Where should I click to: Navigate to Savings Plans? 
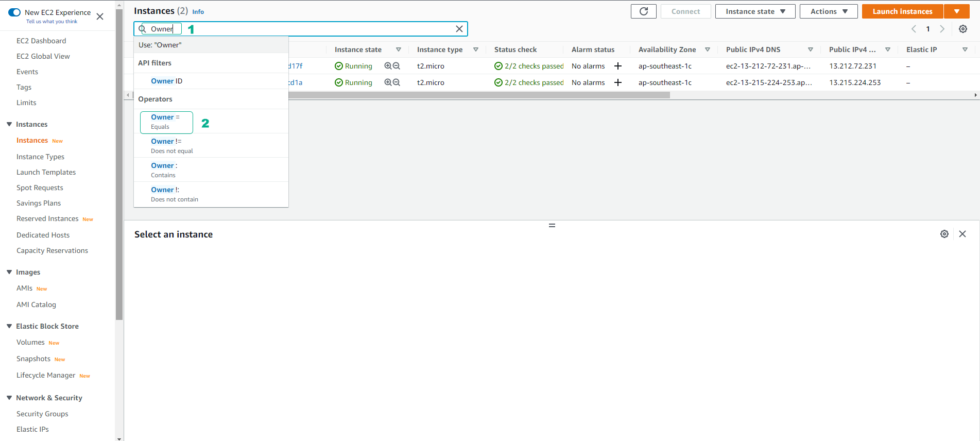[x=39, y=203]
